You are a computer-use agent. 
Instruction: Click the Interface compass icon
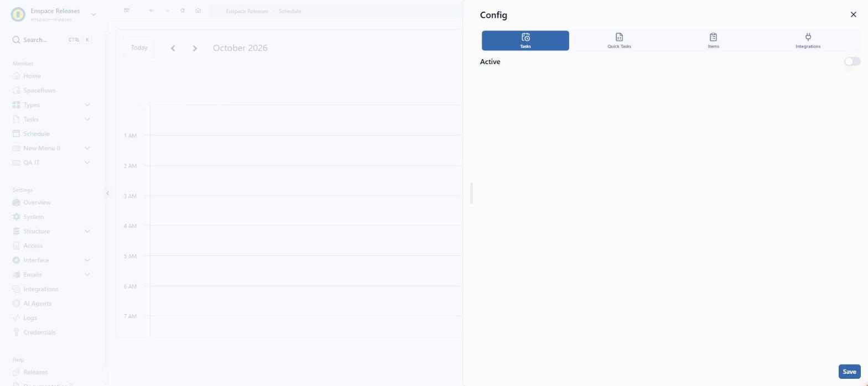(x=16, y=260)
